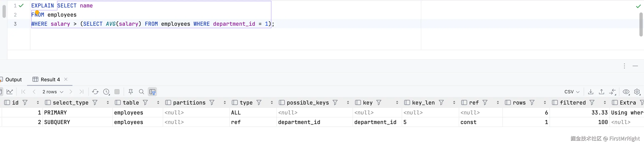The height and width of the screenshot is (146, 644).
Task: Open the results settings gear icon
Action: coord(637,92)
